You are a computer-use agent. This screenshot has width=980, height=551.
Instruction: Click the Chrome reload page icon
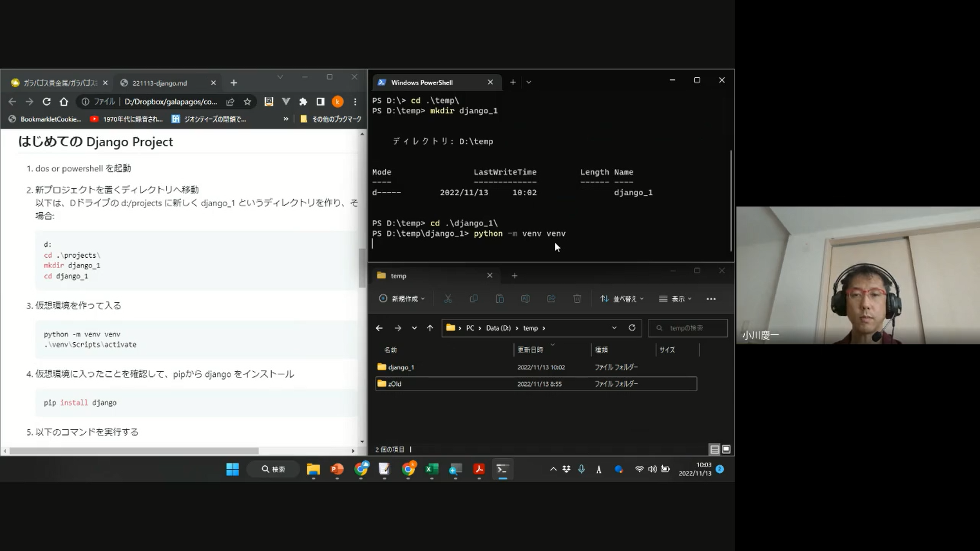click(46, 102)
